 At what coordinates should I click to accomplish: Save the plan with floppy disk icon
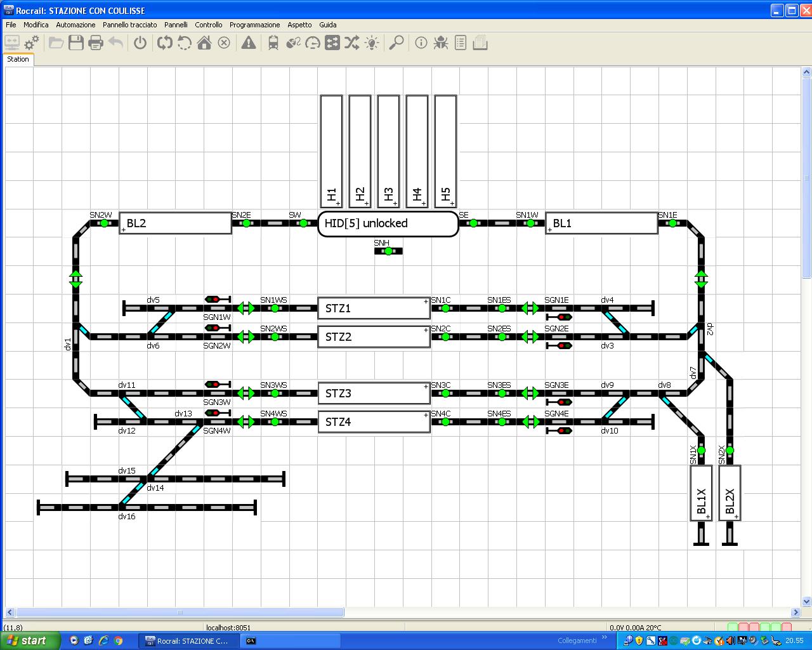coord(76,43)
